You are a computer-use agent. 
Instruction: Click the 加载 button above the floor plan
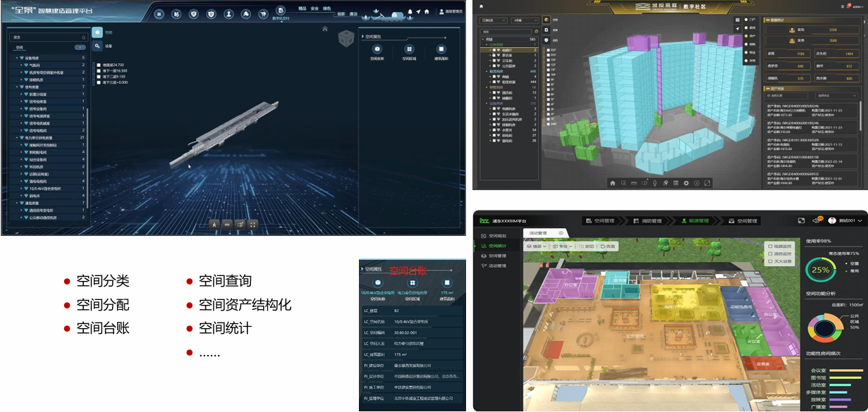click(586, 246)
